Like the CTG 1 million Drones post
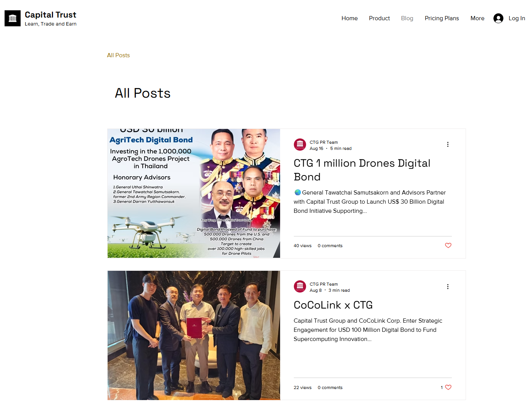The image size is (532, 410). tap(448, 246)
